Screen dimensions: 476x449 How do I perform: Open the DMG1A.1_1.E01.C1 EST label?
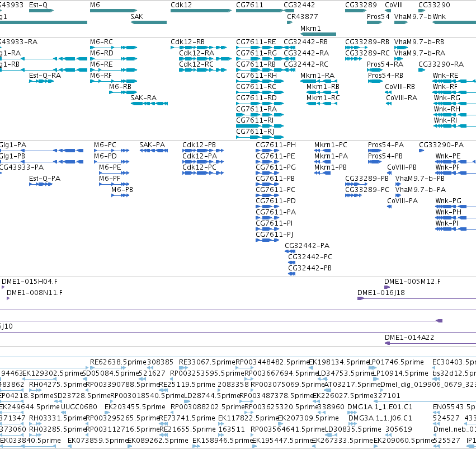coord(380,407)
